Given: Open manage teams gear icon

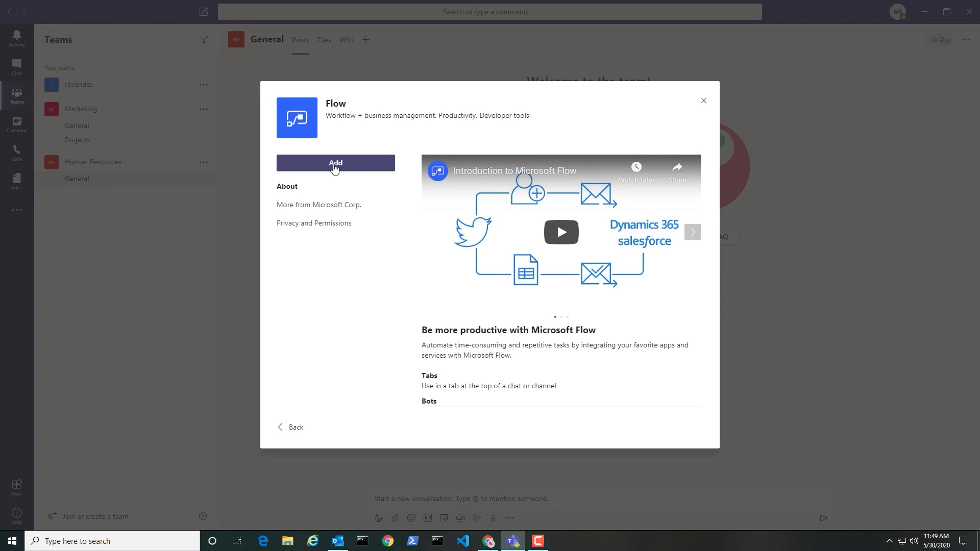Looking at the screenshot, I should [x=203, y=516].
